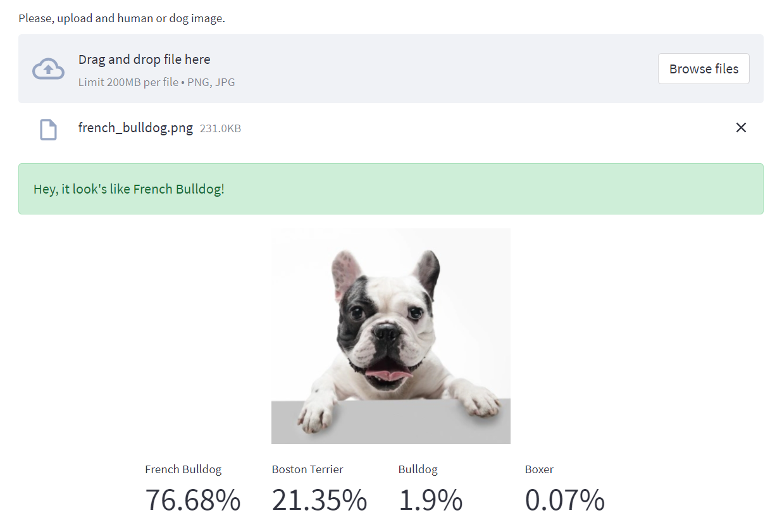Select the 76.68% confidence value
Screen dimensions: 782x532
click(x=192, y=500)
